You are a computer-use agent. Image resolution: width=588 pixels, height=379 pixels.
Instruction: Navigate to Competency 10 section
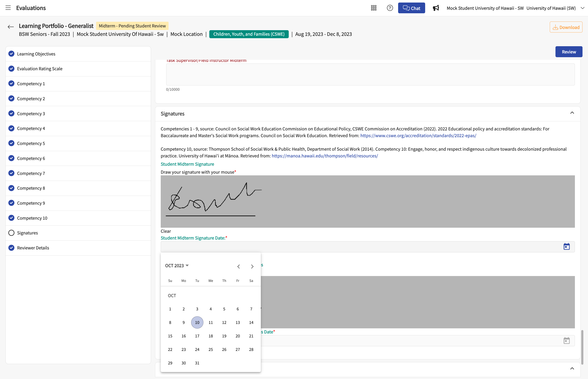[x=78, y=218]
